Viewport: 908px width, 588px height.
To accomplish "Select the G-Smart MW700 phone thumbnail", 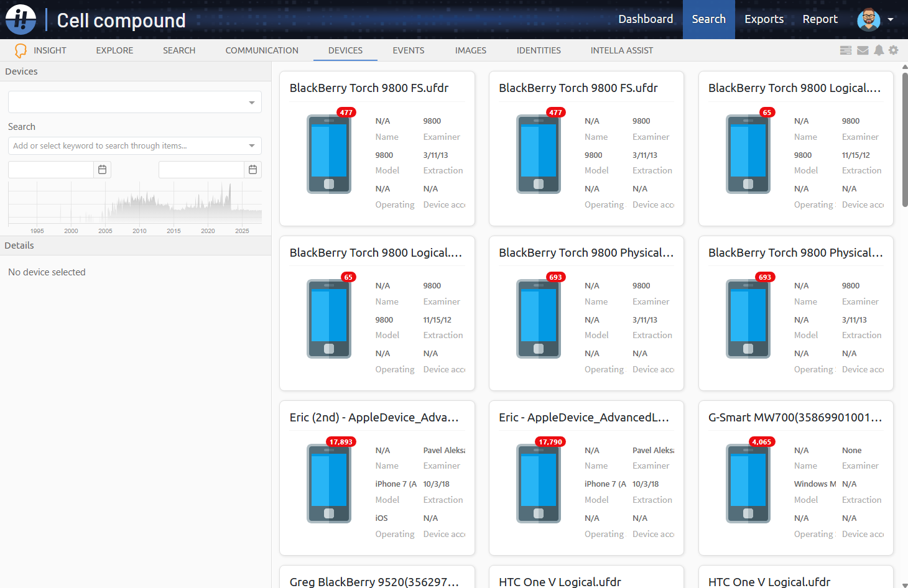I will [x=748, y=484].
